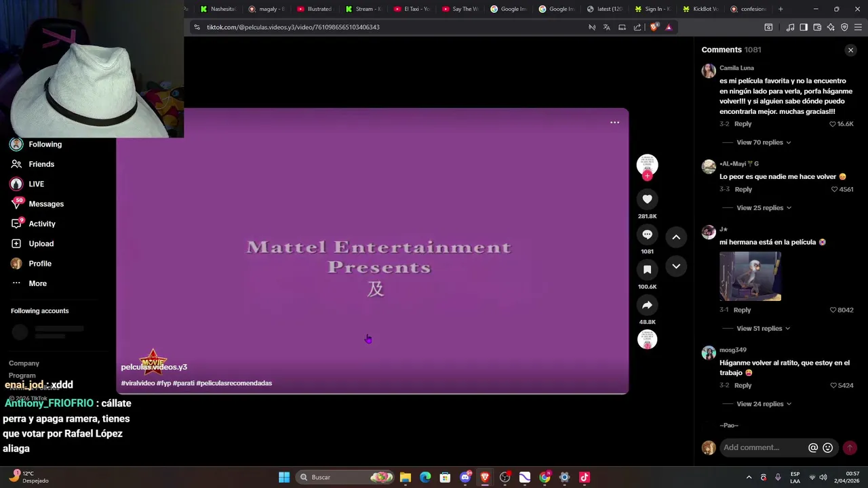Image resolution: width=868 pixels, height=488 pixels.
Task: Show hidden system tray icons chevron
Action: pyautogui.click(x=749, y=477)
